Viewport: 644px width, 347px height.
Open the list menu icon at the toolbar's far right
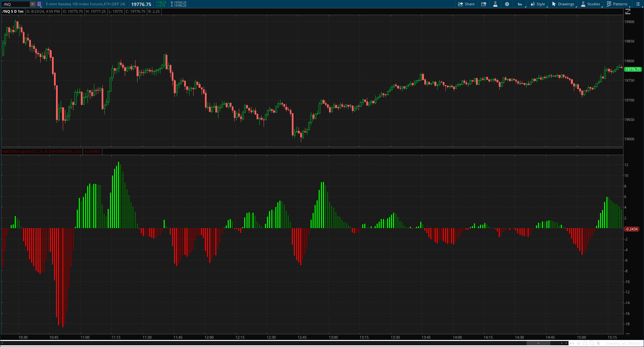638,4
